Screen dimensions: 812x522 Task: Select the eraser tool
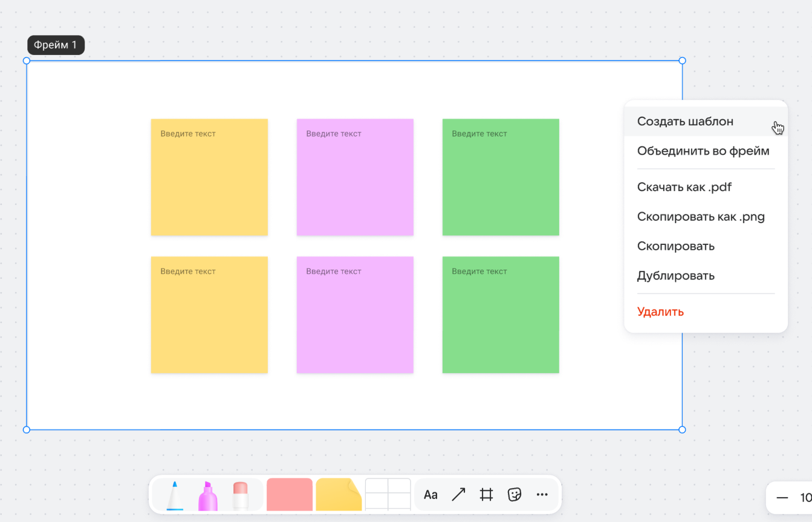click(240, 495)
